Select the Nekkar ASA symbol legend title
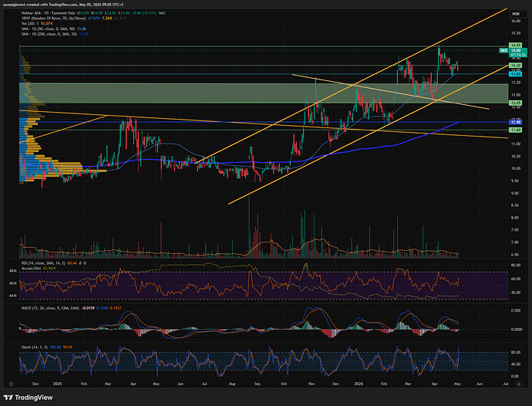This screenshot has height=406, width=532. click(49, 13)
